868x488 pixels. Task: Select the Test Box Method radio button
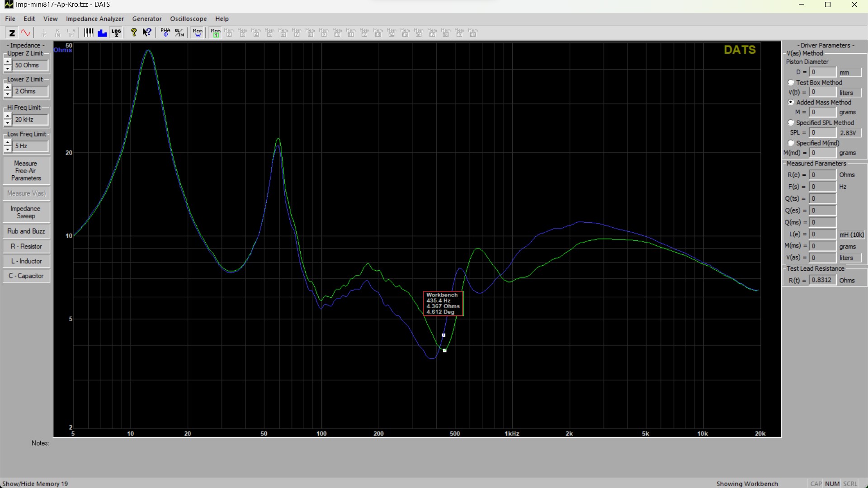coord(791,83)
